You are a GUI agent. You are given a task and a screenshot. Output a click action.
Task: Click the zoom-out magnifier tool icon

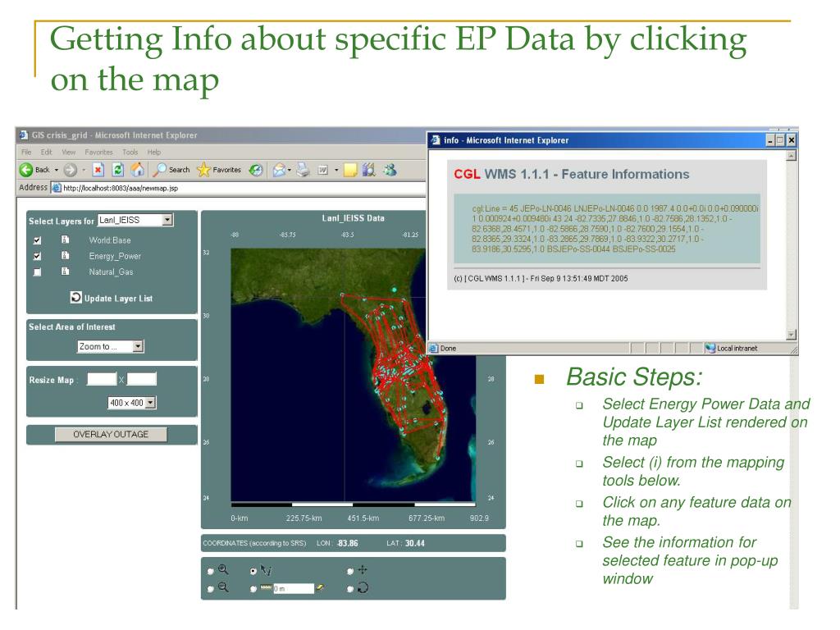pyautogui.click(x=223, y=587)
